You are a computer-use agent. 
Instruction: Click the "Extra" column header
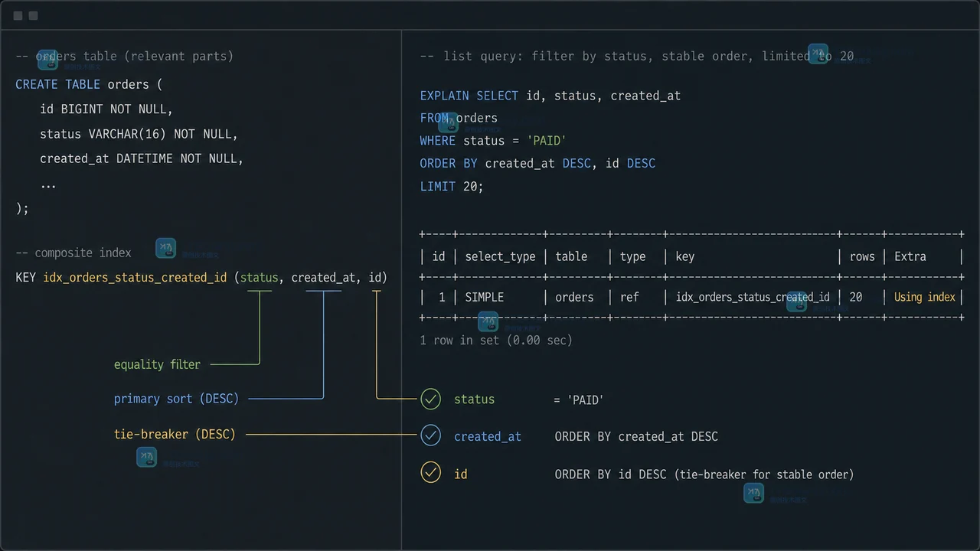[910, 256]
